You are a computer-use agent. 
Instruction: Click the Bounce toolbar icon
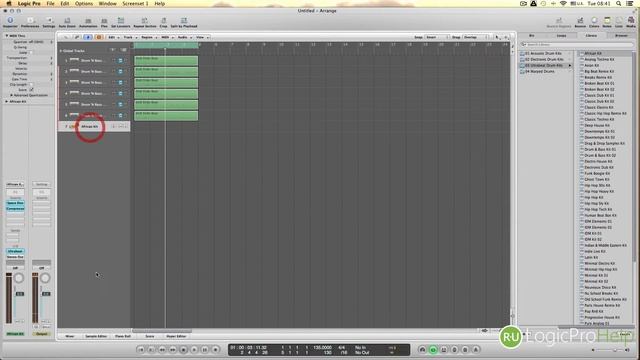click(x=580, y=22)
